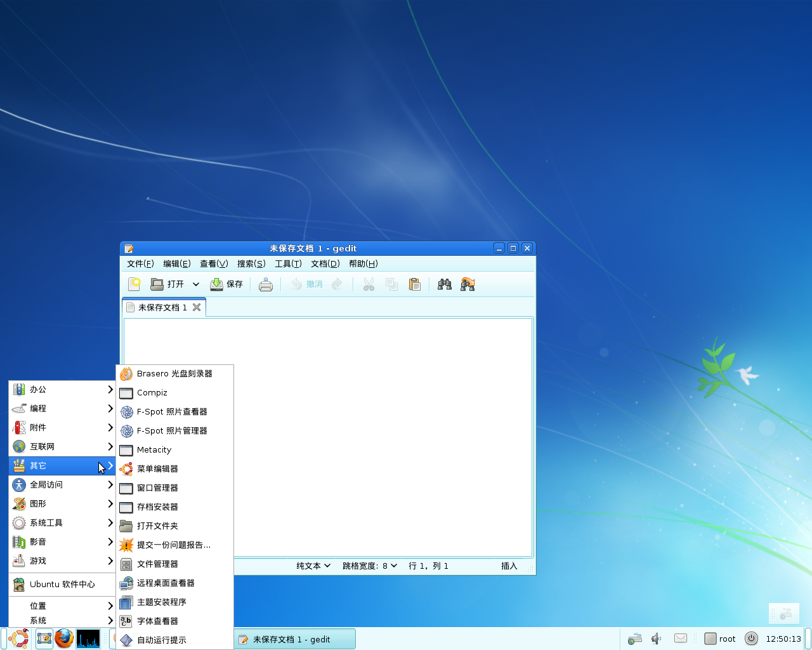Click the 撤消 undo button
This screenshot has width=812, height=650.
click(307, 284)
